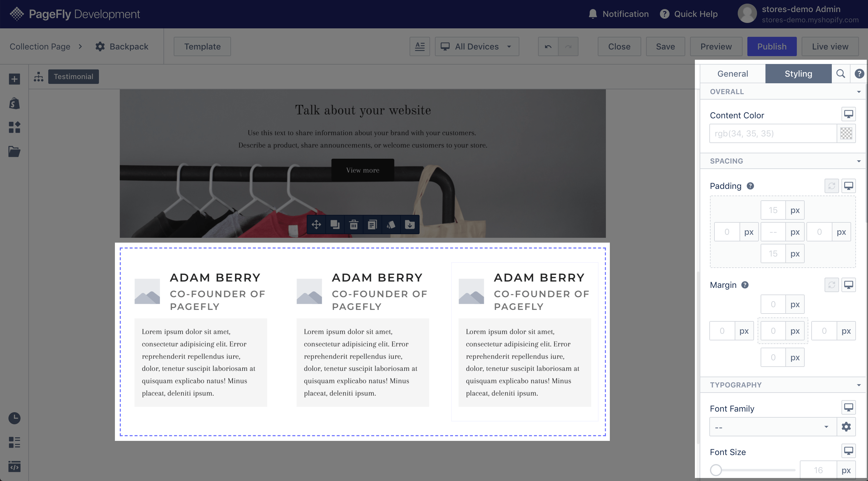Open the inspector help icon
The image size is (868, 481).
(859, 74)
